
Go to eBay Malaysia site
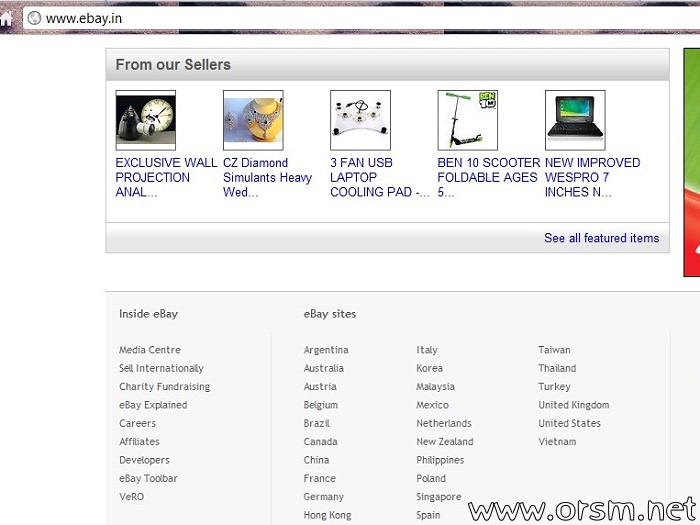435,387
